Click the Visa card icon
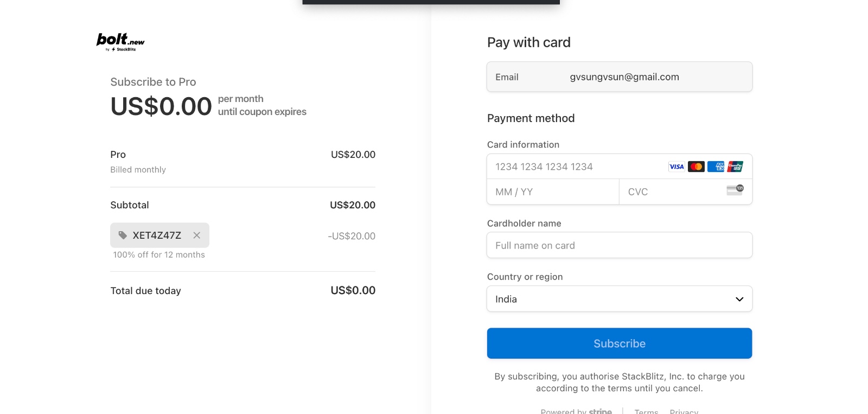The height and width of the screenshot is (414, 868). click(x=676, y=167)
